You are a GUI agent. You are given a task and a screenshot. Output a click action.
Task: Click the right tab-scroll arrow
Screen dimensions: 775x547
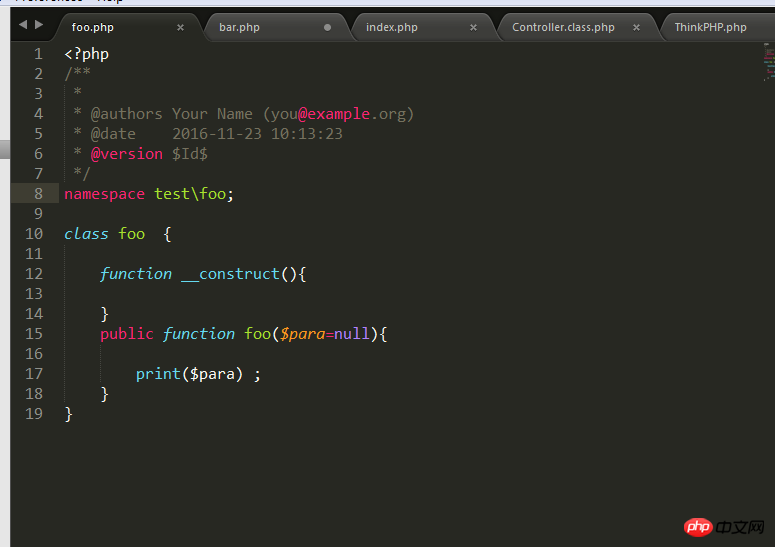pos(39,24)
